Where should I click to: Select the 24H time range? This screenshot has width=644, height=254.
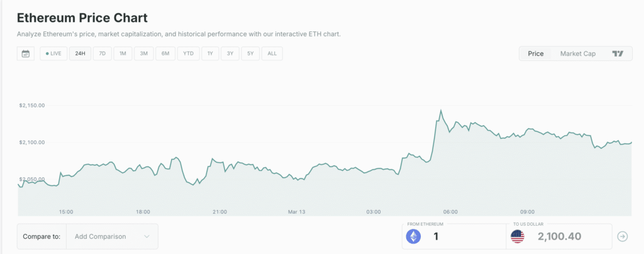(x=80, y=53)
